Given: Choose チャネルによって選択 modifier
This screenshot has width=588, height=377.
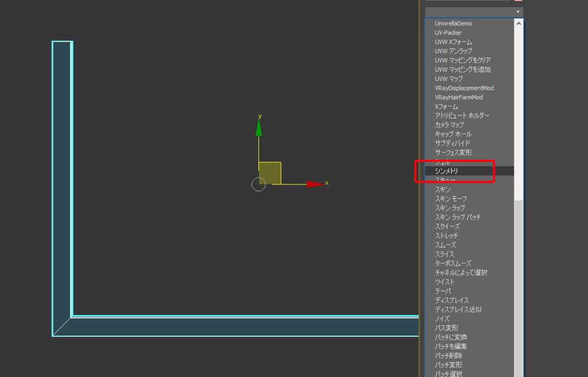Looking at the screenshot, I should tap(461, 272).
